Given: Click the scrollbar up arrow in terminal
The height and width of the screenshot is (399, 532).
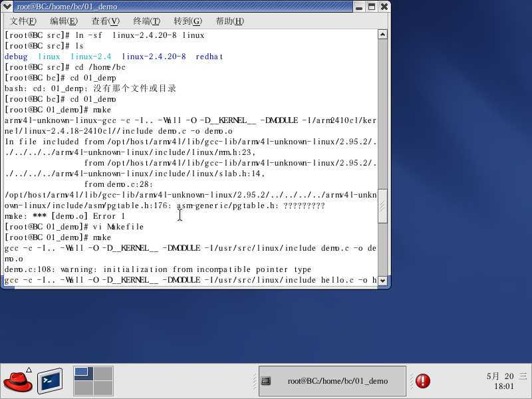Looking at the screenshot, I should [x=383, y=35].
